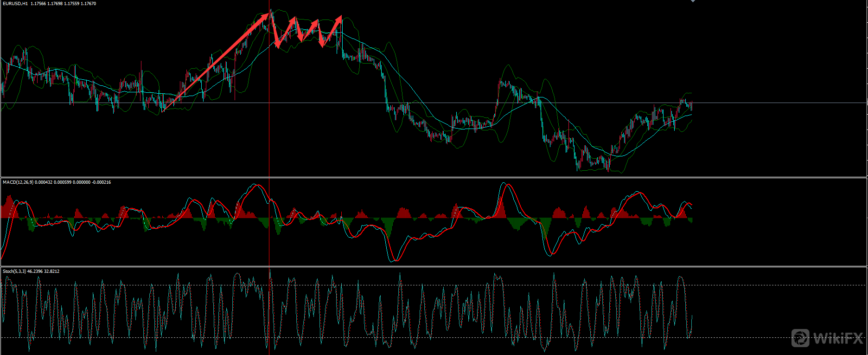This screenshot has width=868, height=355.
Task: Select the long red uptrend arrow
Action: point(218,61)
